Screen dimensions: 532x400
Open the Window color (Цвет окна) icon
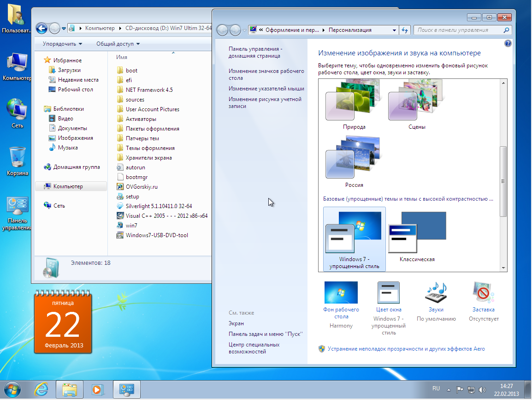[388, 293]
